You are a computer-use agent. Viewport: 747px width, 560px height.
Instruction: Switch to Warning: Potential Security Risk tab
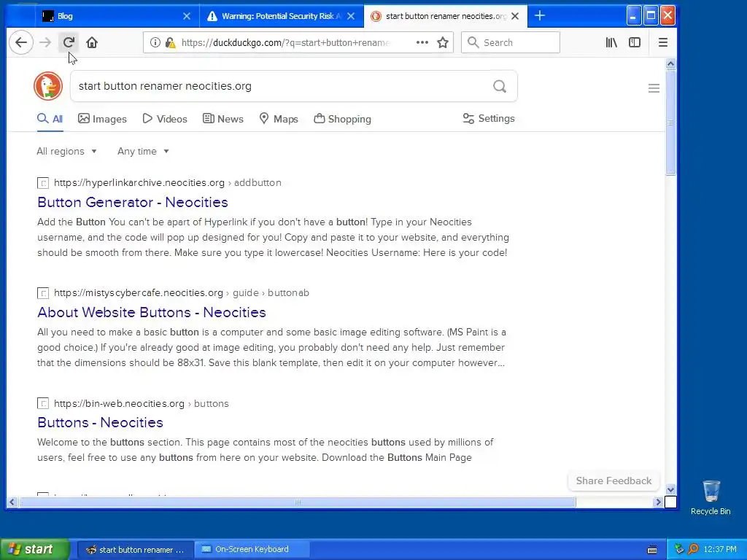tap(281, 16)
